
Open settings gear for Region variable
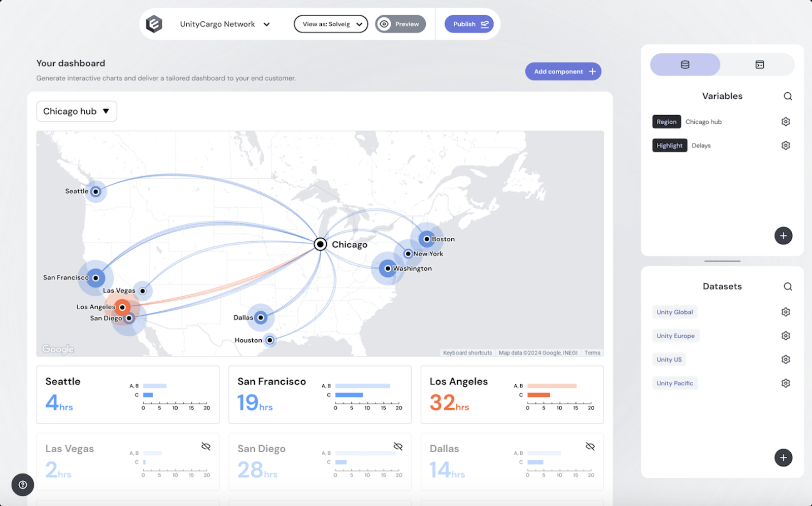click(x=786, y=122)
